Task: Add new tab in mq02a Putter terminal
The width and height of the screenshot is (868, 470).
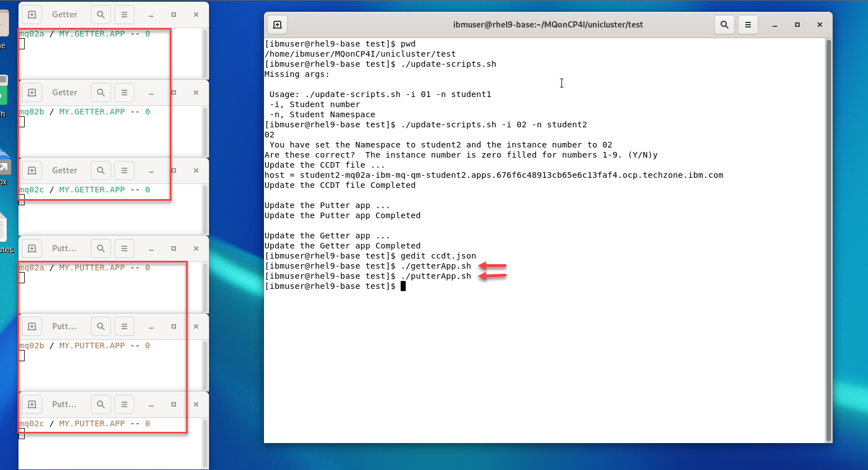Action: [32, 248]
